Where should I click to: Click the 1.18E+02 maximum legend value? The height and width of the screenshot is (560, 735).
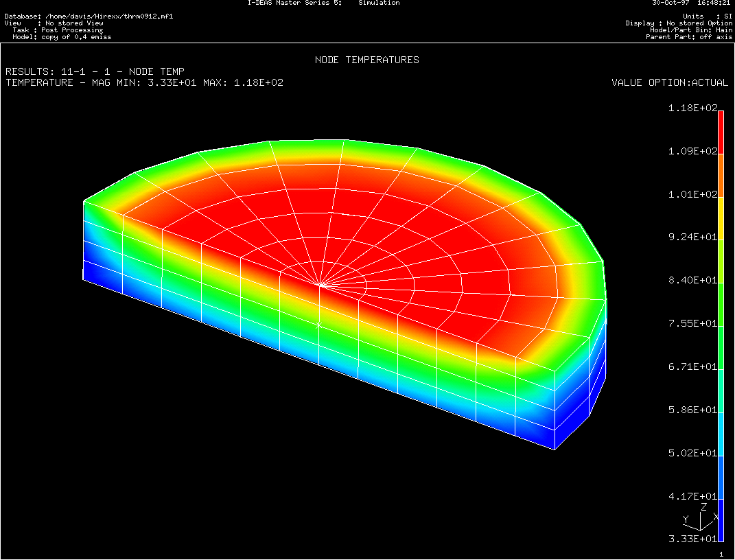click(691, 108)
